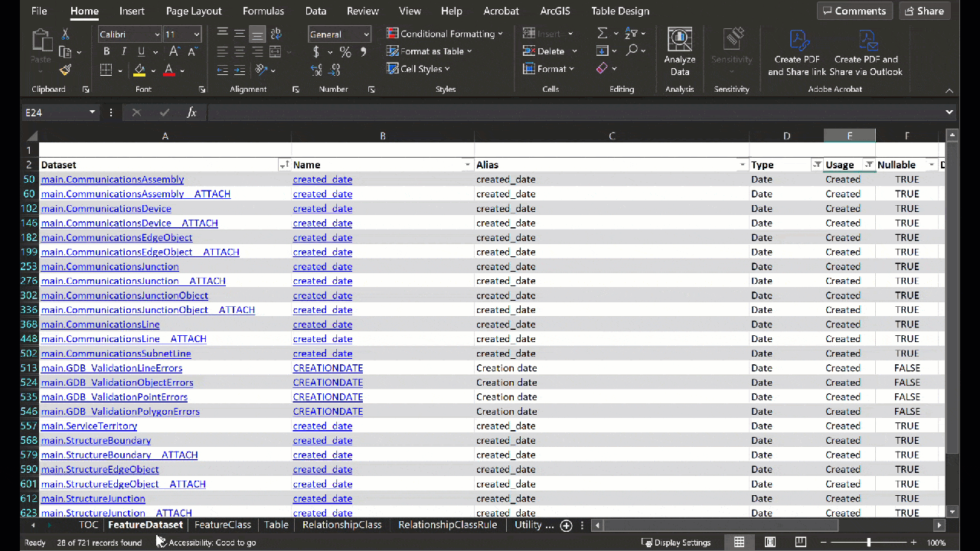Apply the red Font Color swatch
The image size is (980, 551).
point(169,70)
